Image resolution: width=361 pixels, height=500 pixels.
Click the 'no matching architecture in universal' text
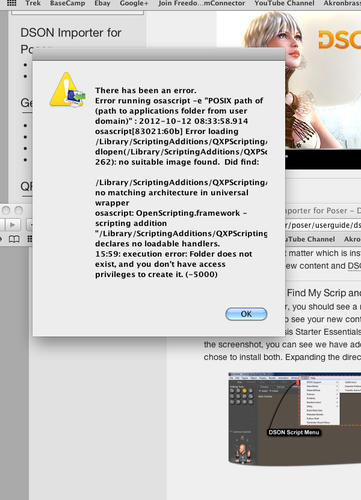tap(172, 193)
